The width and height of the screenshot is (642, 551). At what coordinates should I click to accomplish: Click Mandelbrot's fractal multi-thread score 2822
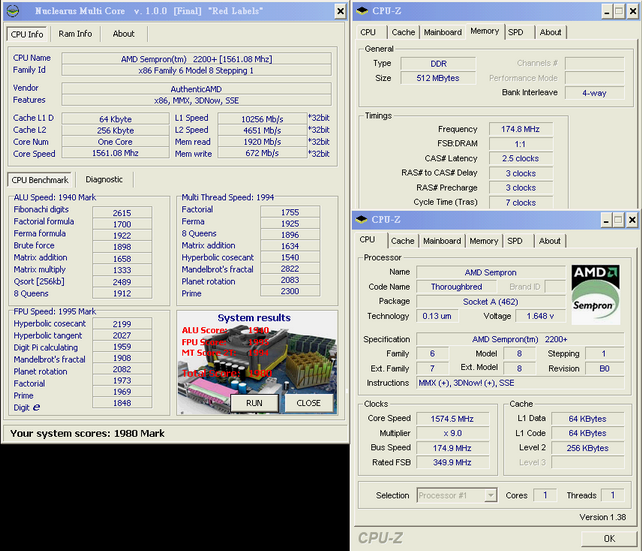point(290,269)
